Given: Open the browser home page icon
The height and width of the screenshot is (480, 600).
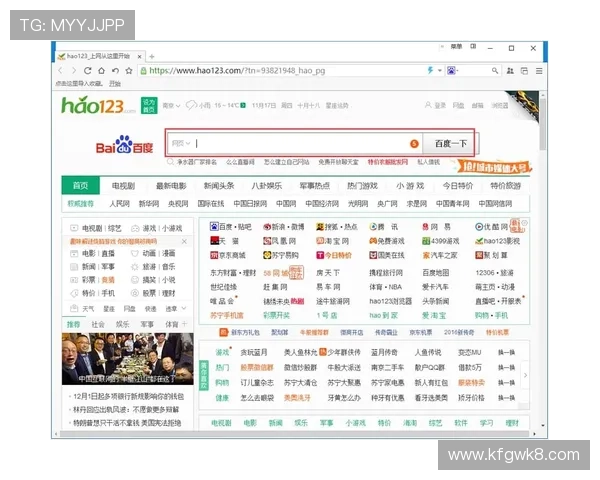Looking at the screenshot, I should tap(101, 71).
